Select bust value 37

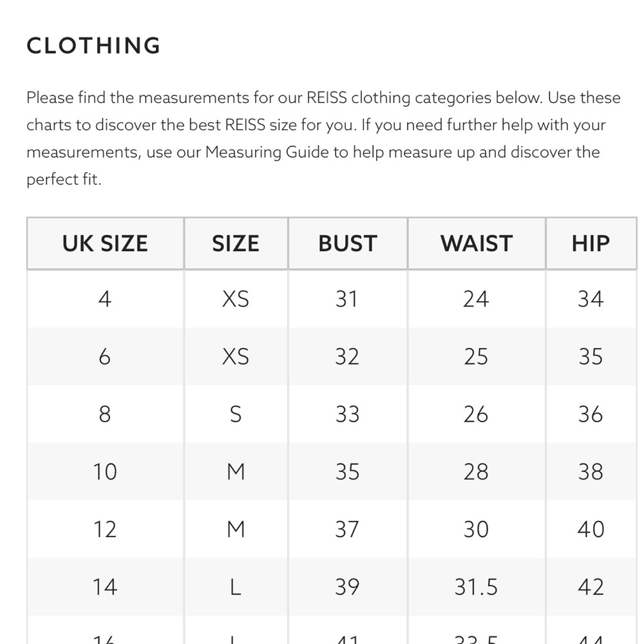pos(348,529)
